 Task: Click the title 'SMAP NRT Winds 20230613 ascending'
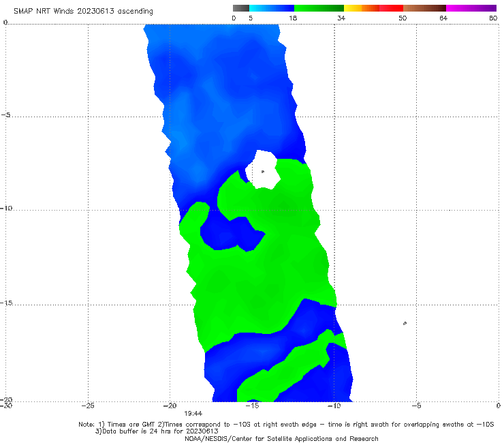(x=83, y=11)
